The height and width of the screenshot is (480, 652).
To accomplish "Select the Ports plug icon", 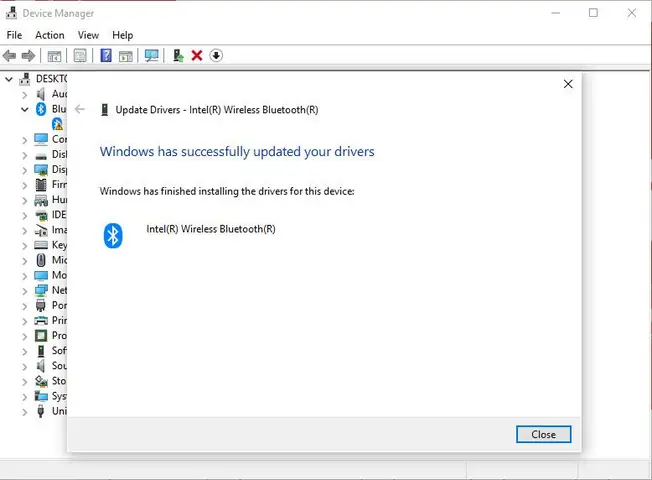I will [x=41, y=305].
